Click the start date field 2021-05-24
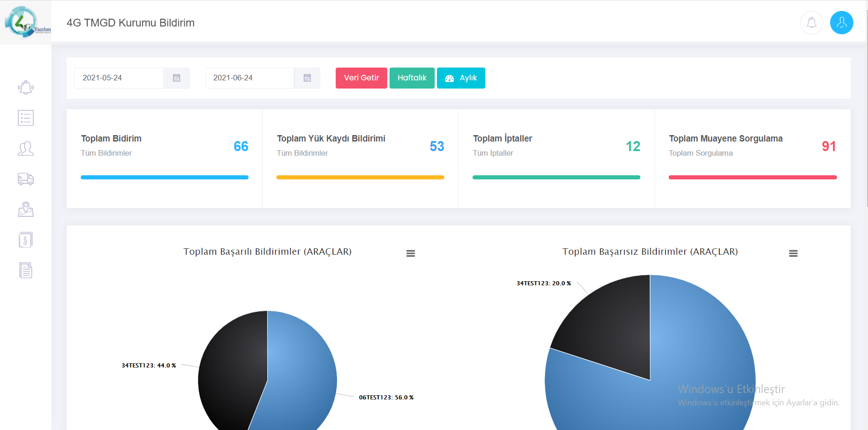This screenshot has width=868, height=430. click(x=119, y=78)
